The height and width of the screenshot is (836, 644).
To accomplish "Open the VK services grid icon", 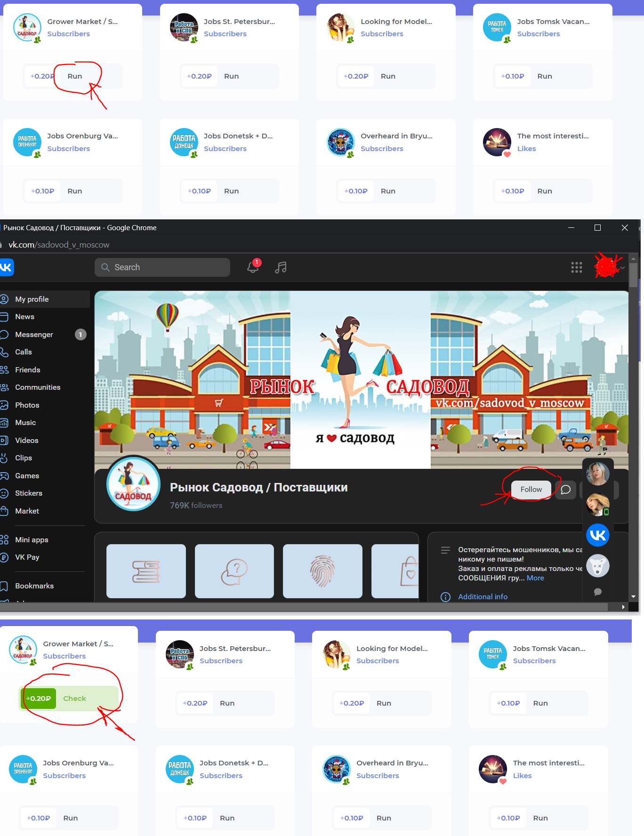I will point(577,267).
